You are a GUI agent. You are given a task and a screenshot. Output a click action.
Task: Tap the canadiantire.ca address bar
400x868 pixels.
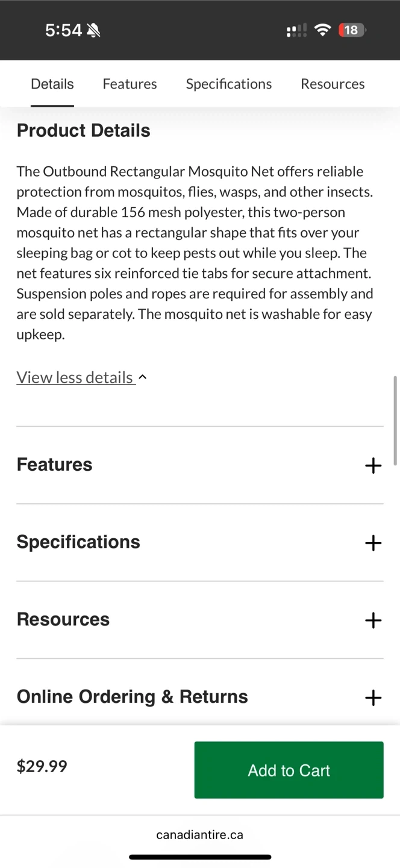tap(199, 835)
